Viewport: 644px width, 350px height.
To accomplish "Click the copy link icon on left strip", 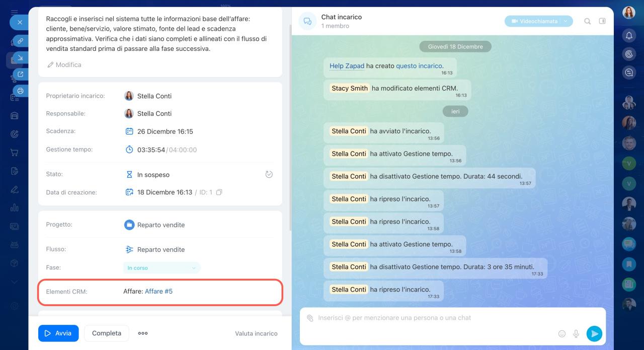I will coord(20,41).
